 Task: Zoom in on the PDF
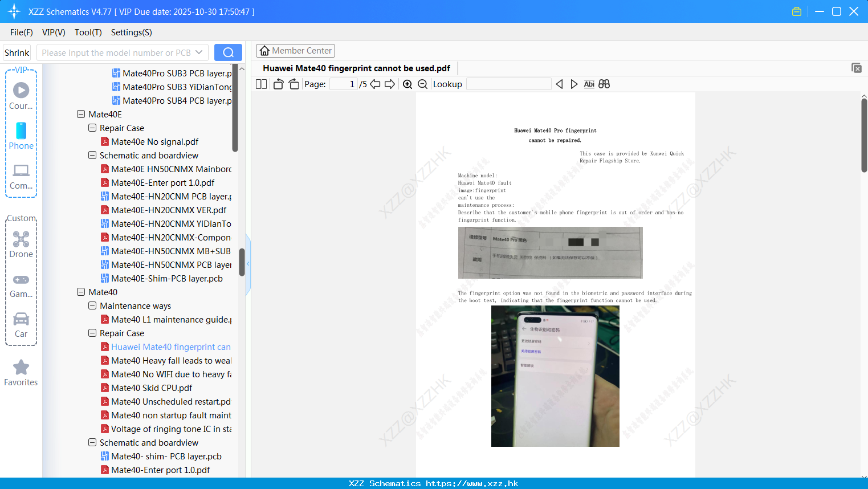[x=407, y=84]
